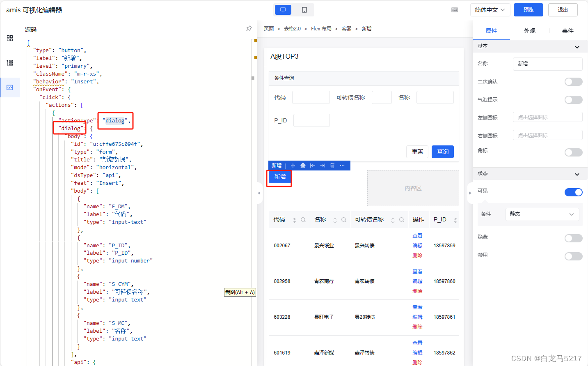588x366 pixels.
Task: Switch to desktop preview mode
Action: tap(283, 10)
